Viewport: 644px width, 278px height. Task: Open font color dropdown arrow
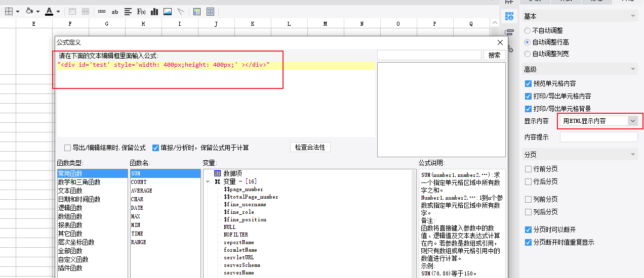[58, 11]
